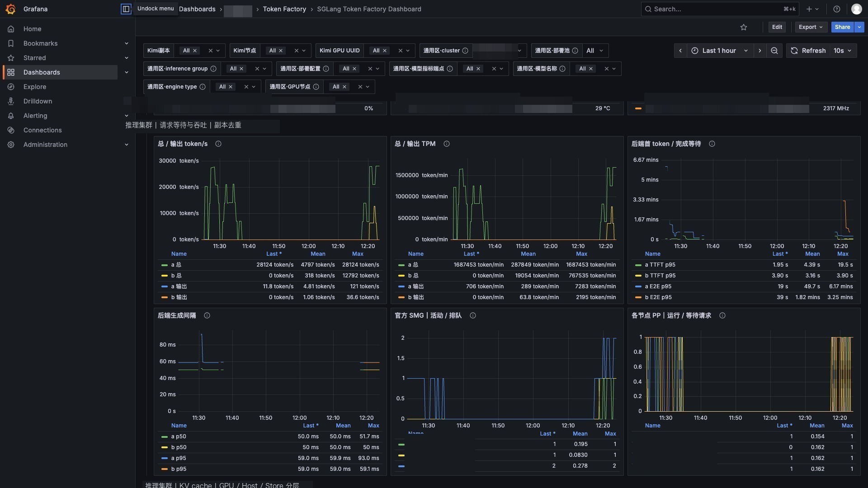Expand the Administration sidebar section
The width and height of the screenshot is (868, 488).
(x=127, y=145)
